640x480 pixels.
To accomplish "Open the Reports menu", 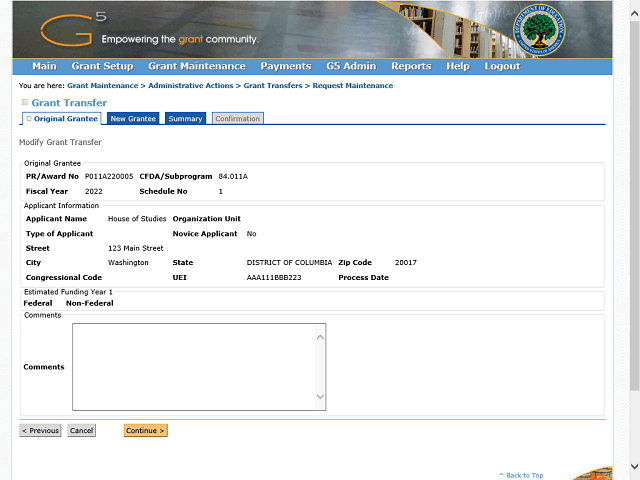I will (411, 66).
